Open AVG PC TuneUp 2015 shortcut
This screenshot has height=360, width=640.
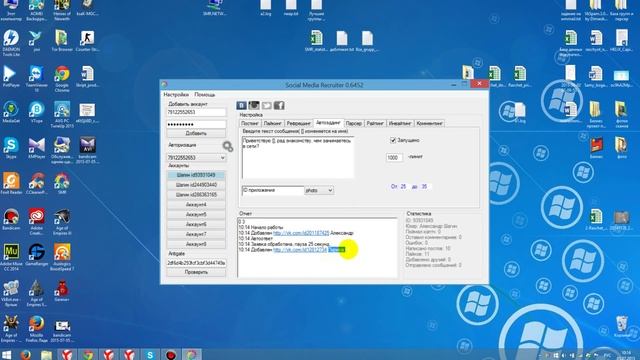click(x=62, y=114)
